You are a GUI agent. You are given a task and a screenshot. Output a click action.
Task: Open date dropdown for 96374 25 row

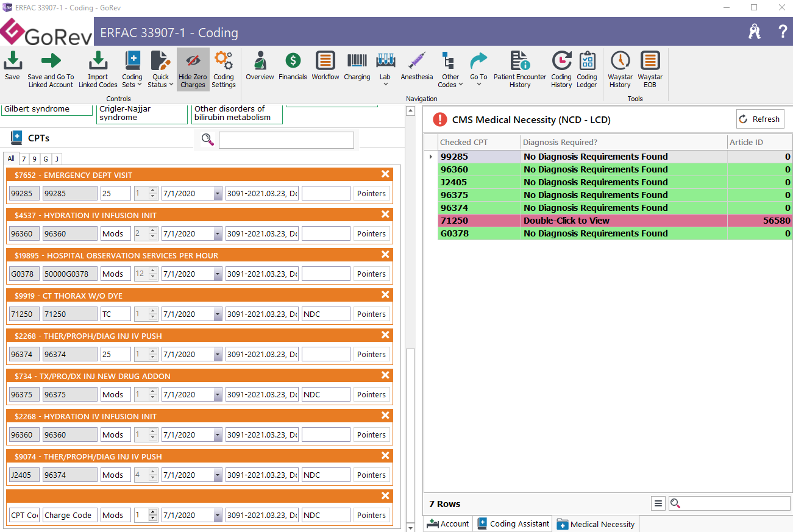point(218,354)
